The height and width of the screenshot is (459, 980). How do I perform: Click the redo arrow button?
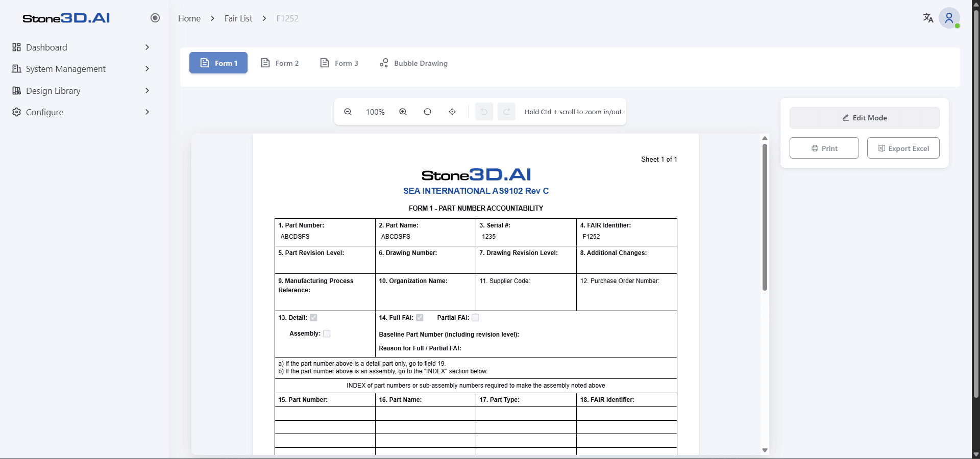tap(507, 112)
